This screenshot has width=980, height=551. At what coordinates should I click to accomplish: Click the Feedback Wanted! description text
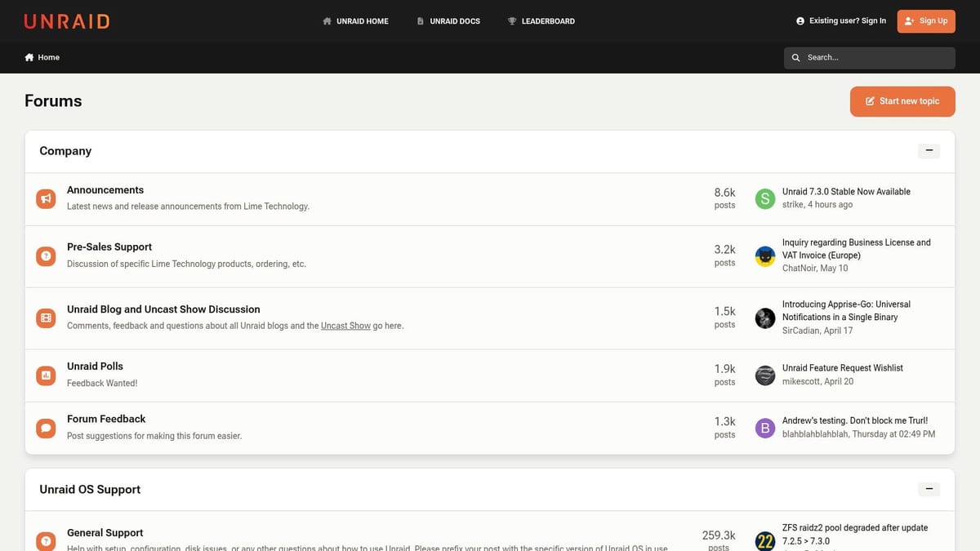pyautogui.click(x=102, y=383)
